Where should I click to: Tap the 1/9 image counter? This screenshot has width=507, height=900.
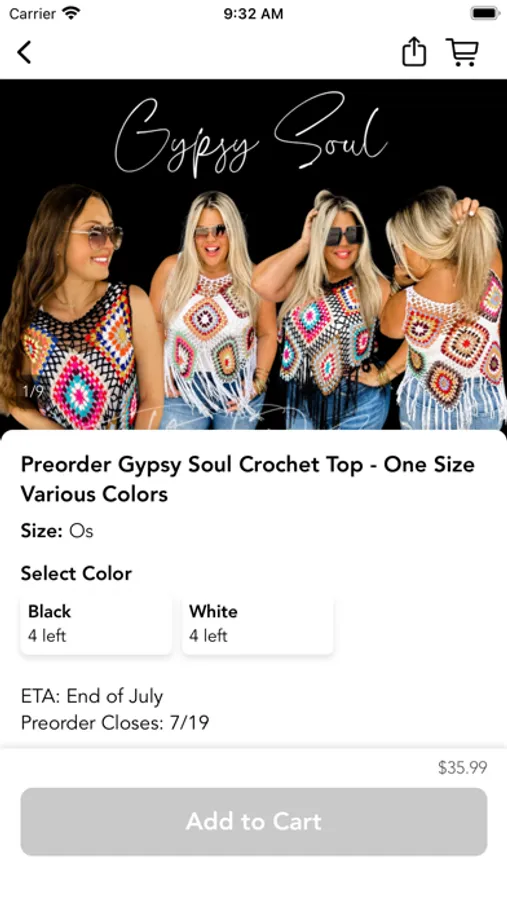pos(33,391)
